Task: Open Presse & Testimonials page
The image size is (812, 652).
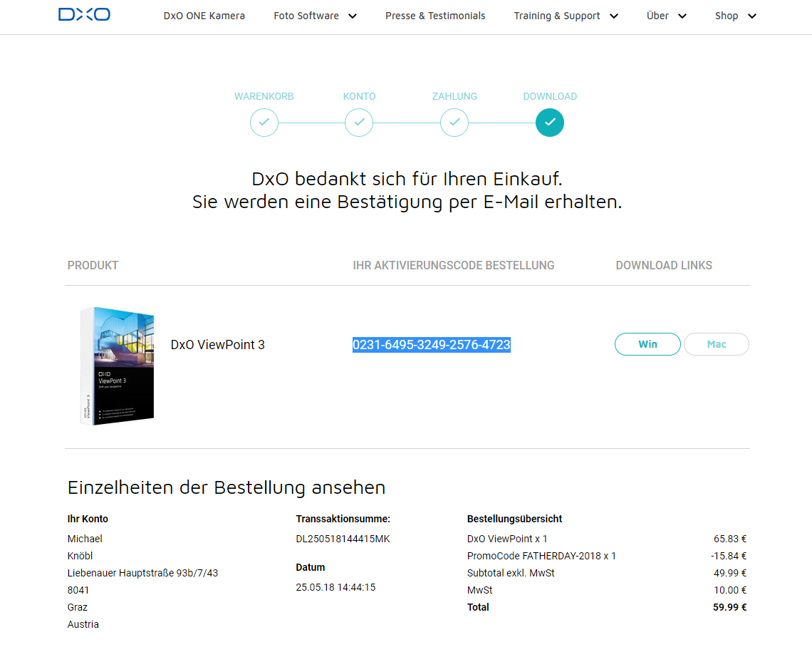Action: coord(435,16)
